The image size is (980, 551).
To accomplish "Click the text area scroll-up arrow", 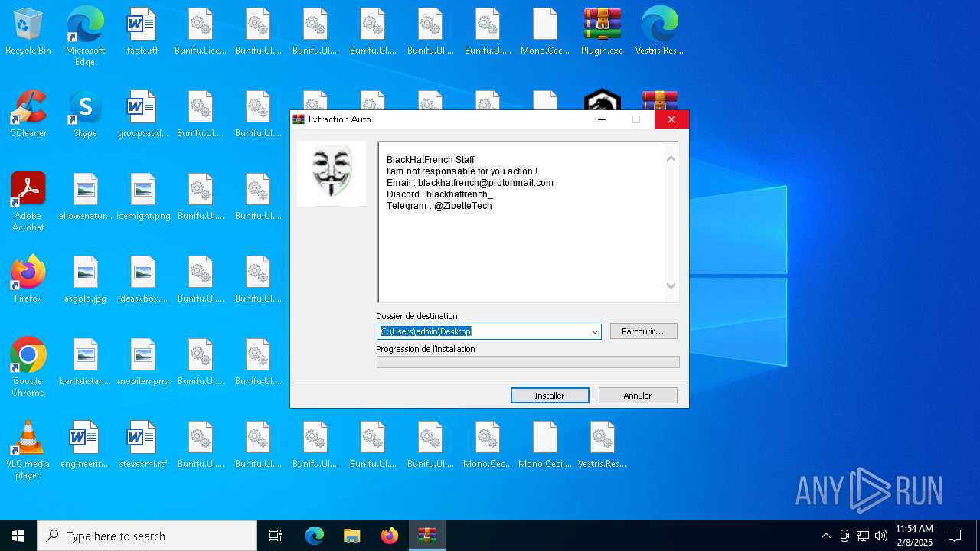I will (671, 159).
